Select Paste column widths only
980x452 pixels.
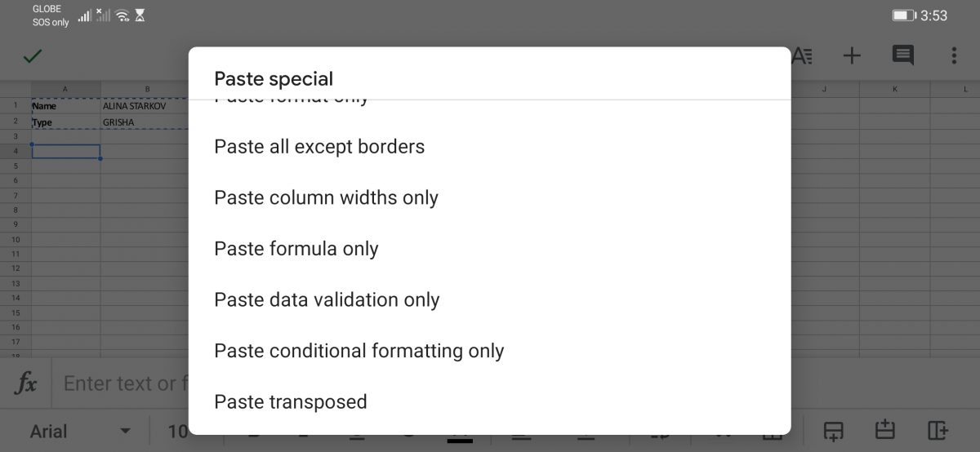[x=326, y=198]
